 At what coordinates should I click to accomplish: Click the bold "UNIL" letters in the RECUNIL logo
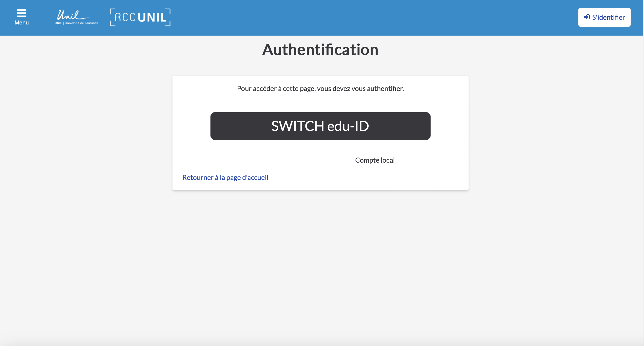pos(152,17)
